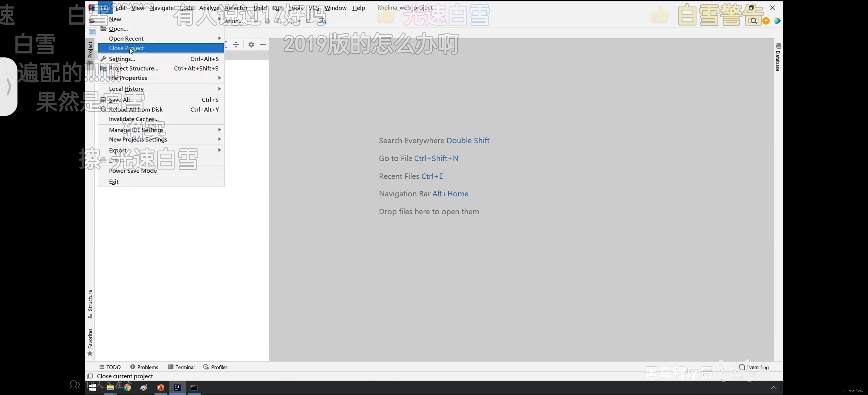Click the reload icon beside Reload All from Disk
The width and height of the screenshot is (868, 395).
pos(104,109)
